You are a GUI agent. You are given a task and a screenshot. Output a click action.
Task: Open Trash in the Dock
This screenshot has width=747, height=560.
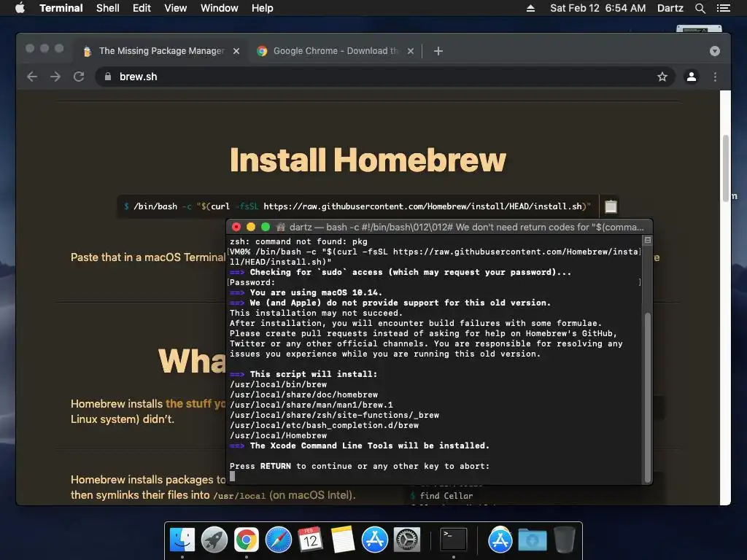(565, 540)
